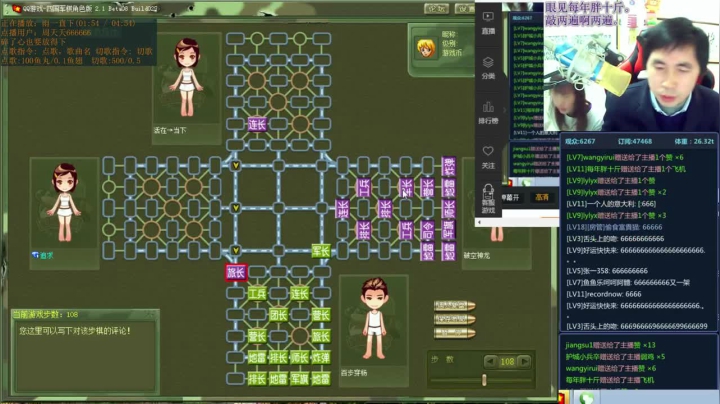Select the green 连长 piece
720x404 pixels.
(x=299, y=293)
